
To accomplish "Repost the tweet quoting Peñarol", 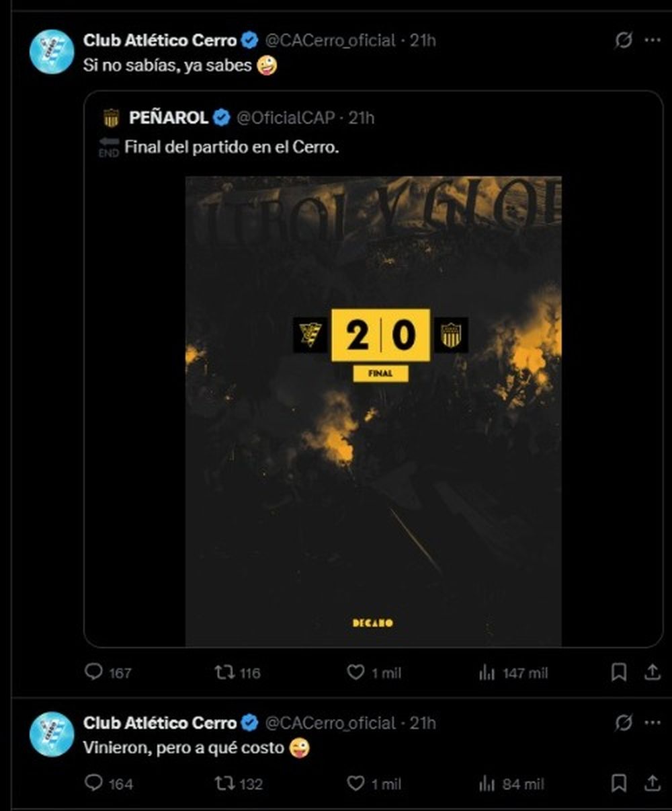I will coord(224,672).
